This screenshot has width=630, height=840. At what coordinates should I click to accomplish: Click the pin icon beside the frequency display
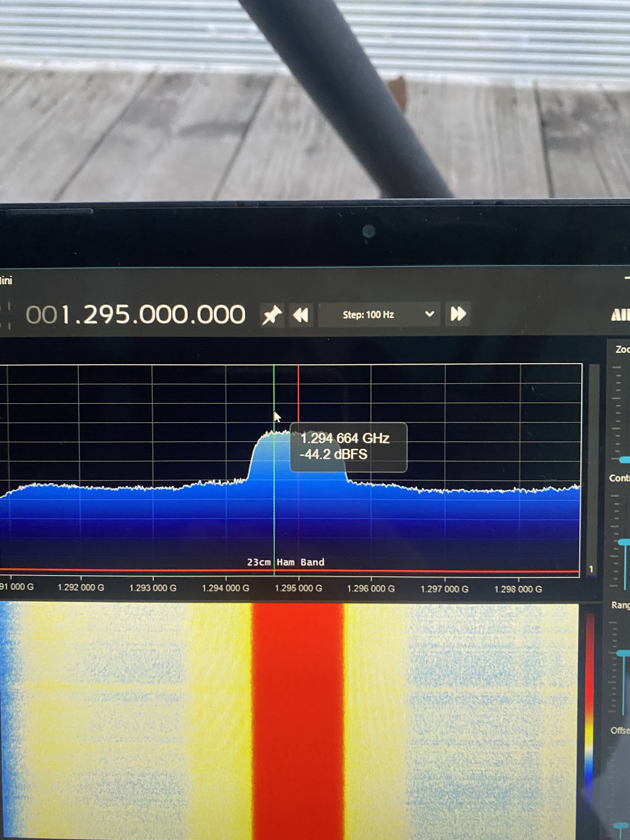tap(272, 315)
